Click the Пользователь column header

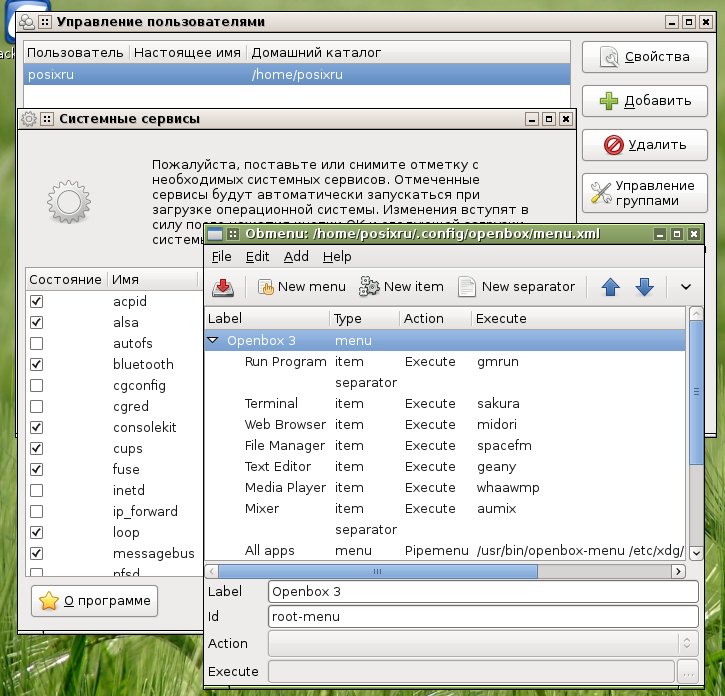tap(76, 53)
